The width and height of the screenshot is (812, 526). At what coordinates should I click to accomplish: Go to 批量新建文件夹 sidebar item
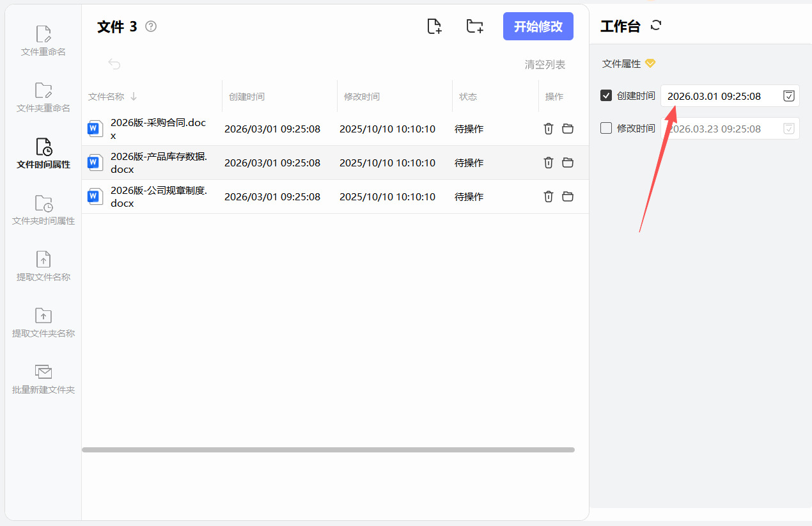pos(43,379)
